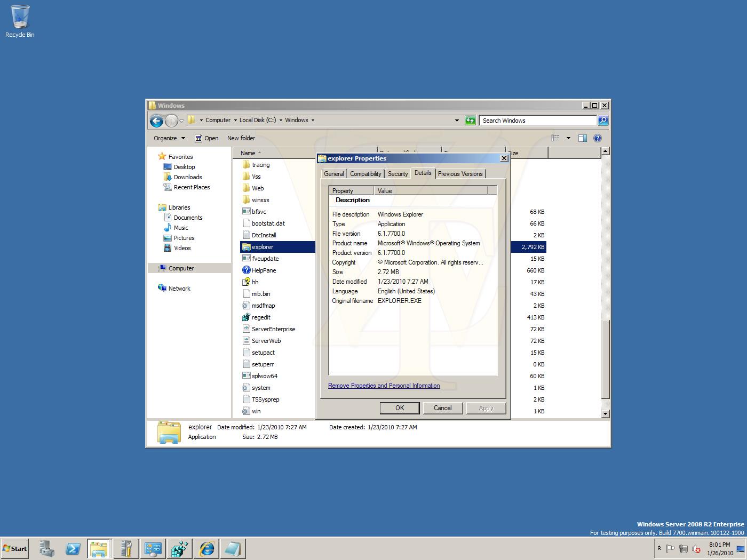Switch to the Security tab
The width and height of the screenshot is (747, 560).
[398, 174]
